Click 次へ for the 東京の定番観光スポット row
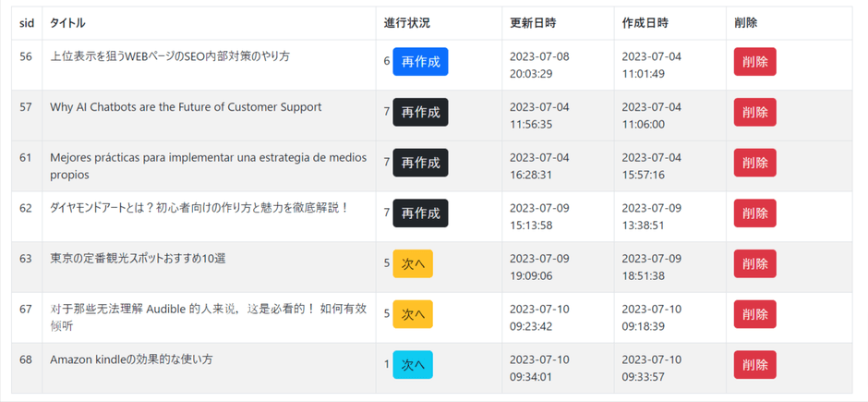Image resolution: width=868 pixels, height=402 pixels. pos(412,263)
